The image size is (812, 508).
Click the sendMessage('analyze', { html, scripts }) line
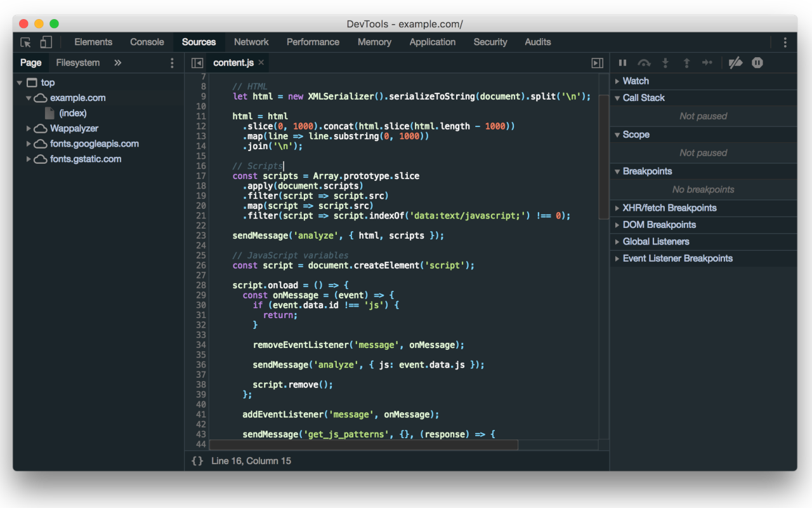(x=338, y=236)
